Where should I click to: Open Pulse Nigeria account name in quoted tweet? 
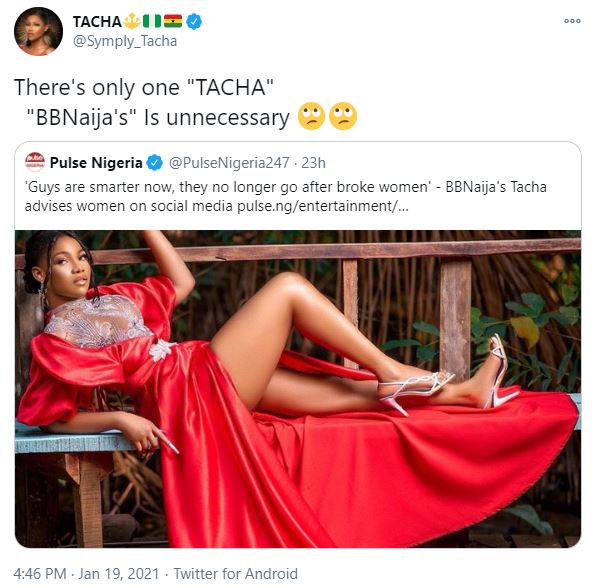[x=96, y=163]
